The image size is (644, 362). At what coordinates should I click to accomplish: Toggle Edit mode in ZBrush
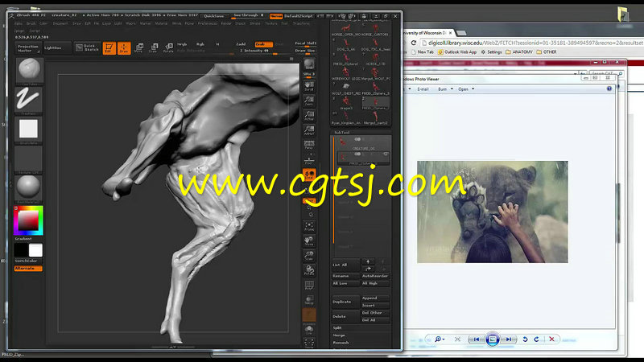[109, 48]
